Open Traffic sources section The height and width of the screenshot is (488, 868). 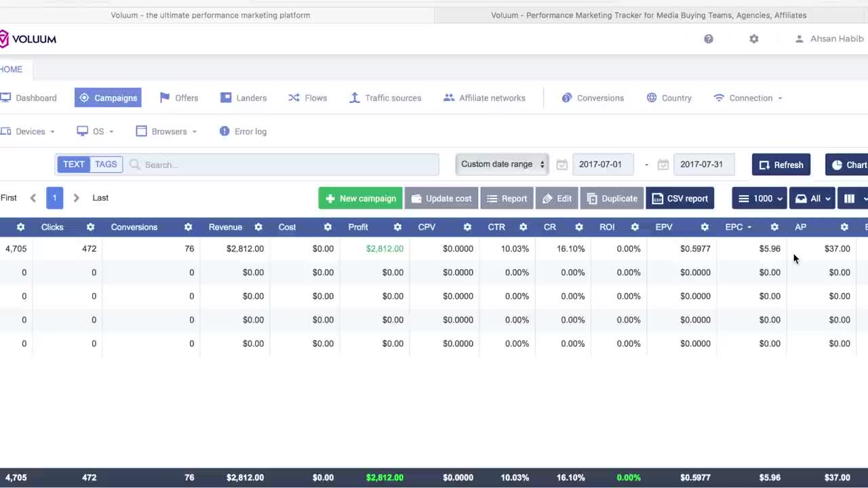point(385,98)
